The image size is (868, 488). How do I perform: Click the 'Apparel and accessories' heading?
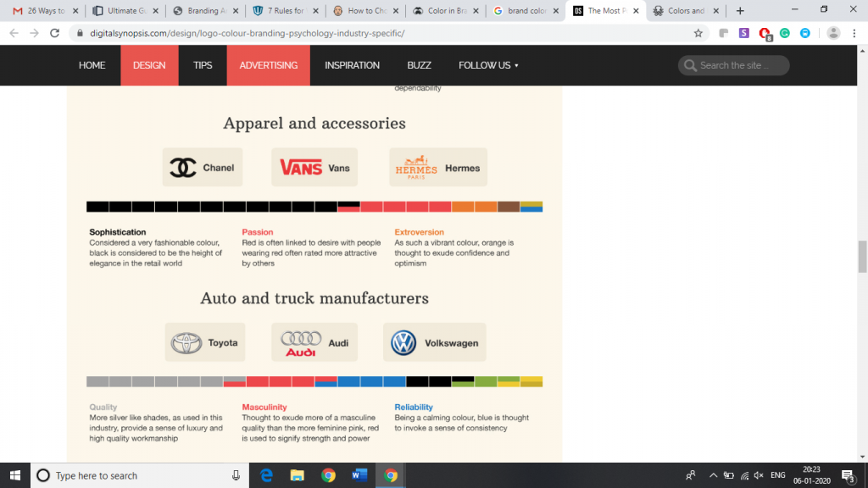point(314,123)
